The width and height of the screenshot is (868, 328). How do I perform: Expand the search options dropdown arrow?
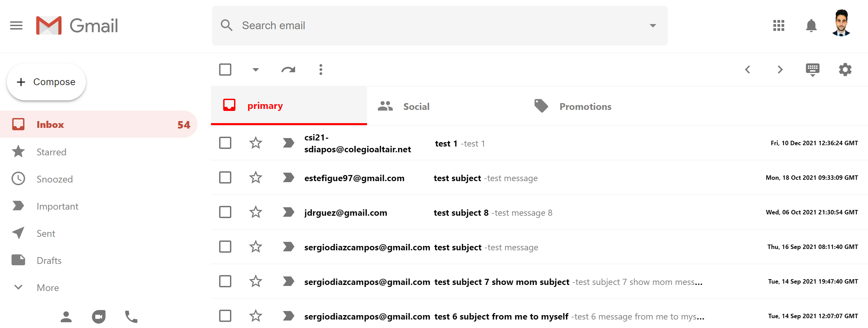pos(653,25)
